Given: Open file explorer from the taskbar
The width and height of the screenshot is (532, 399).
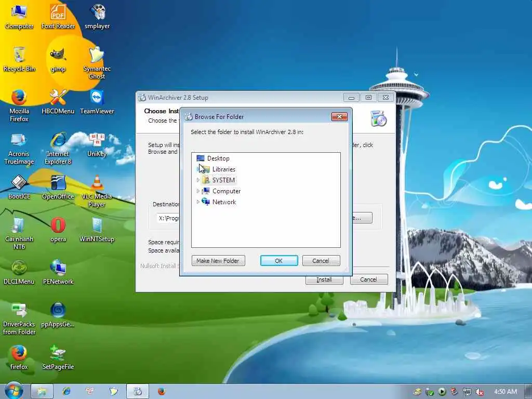Looking at the screenshot, I should tap(42, 391).
